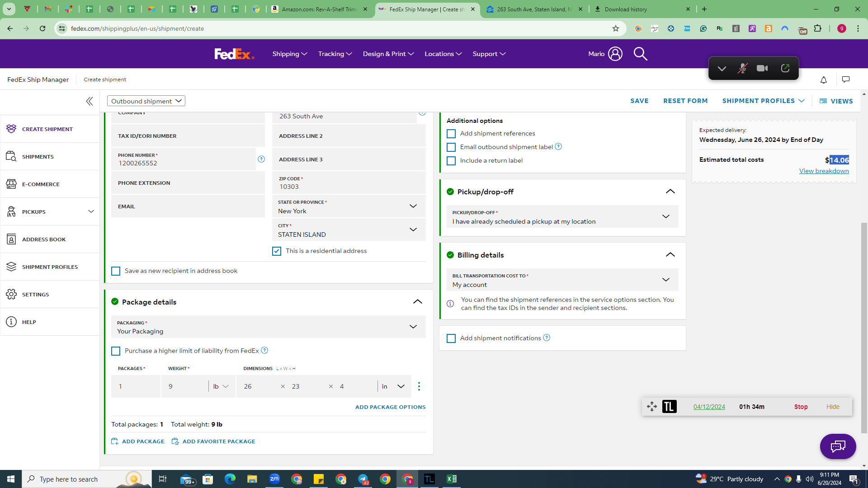Open the Tracking menu
Image resolution: width=868 pixels, height=488 pixels.
click(335, 54)
